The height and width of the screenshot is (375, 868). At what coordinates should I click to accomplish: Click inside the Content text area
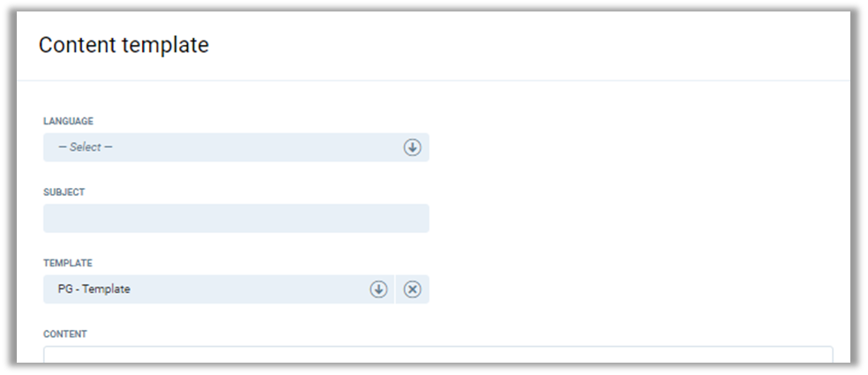click(x=437, y=355)
